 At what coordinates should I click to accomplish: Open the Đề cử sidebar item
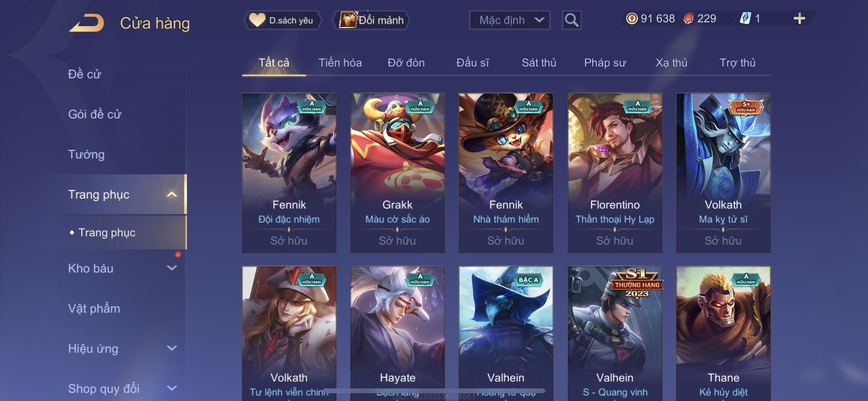tap(84, 74)
